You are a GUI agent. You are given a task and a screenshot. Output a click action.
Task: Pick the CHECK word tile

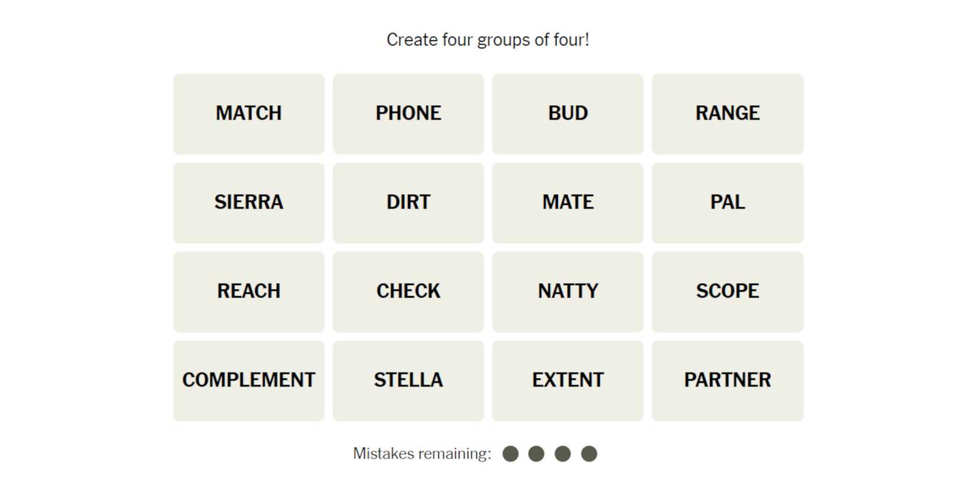(x=408, y=292)
